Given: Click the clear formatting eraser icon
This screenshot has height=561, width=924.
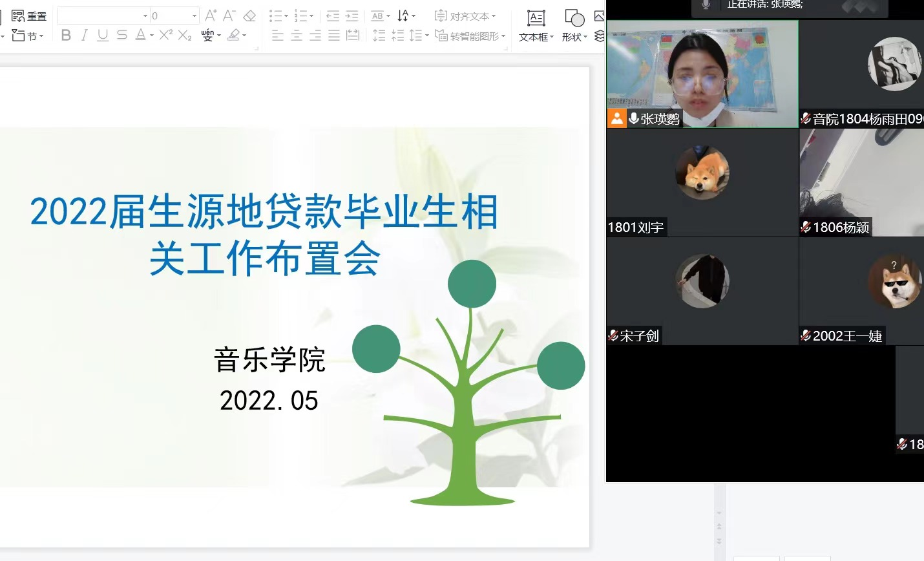Looking at the screenshot, I should [249, 16].
